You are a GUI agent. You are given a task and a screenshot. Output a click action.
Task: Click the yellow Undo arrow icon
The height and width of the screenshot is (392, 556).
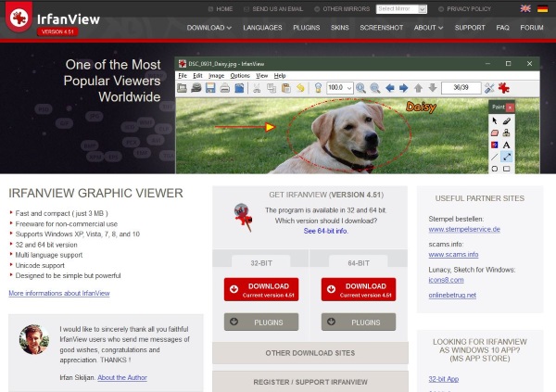tap(300, 88)
